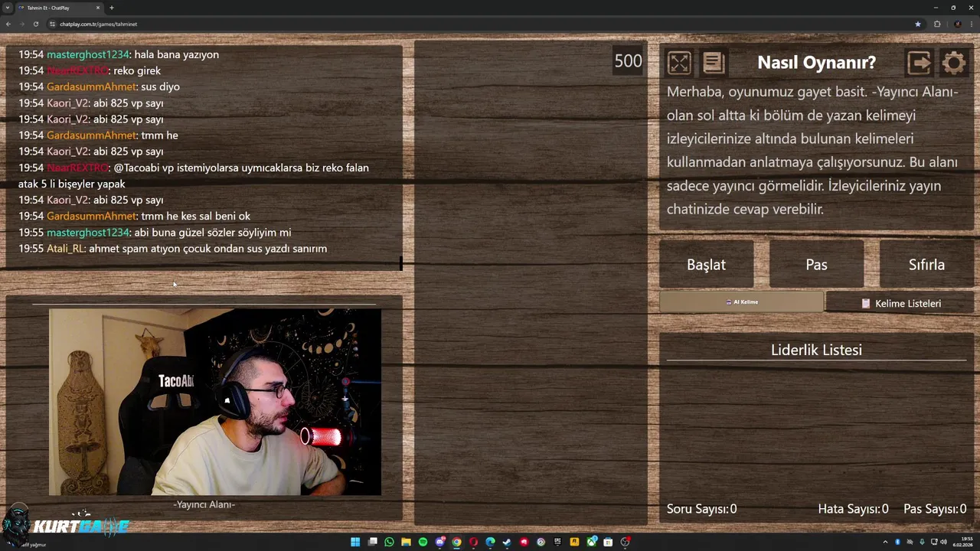Open Steam from the taskbar

507,542
